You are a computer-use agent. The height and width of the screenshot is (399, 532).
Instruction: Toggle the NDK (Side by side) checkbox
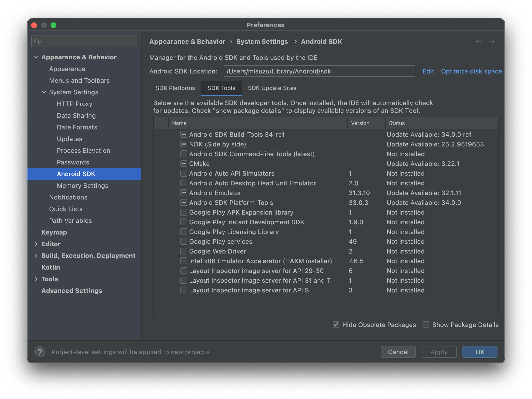tap(184, 144)
